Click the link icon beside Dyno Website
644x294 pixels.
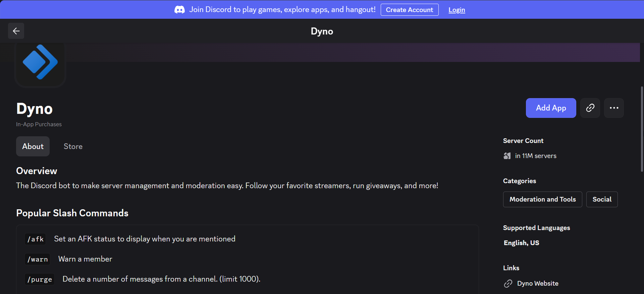[x=508, y=284]
